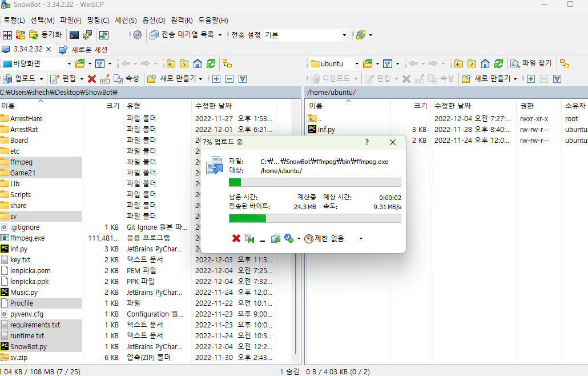This screenshot has width=588, height=376.
Task: Go to home directory in local panel
Action: click(x=198, y=64)
